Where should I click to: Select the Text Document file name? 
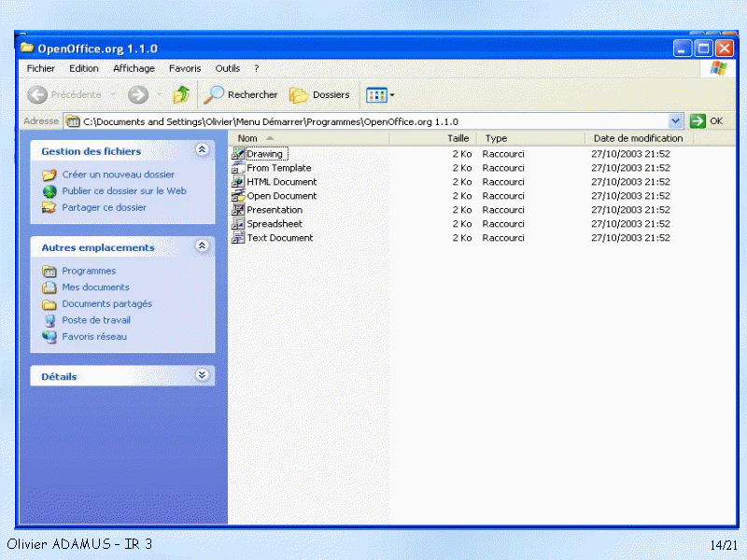tap(279, 237)
